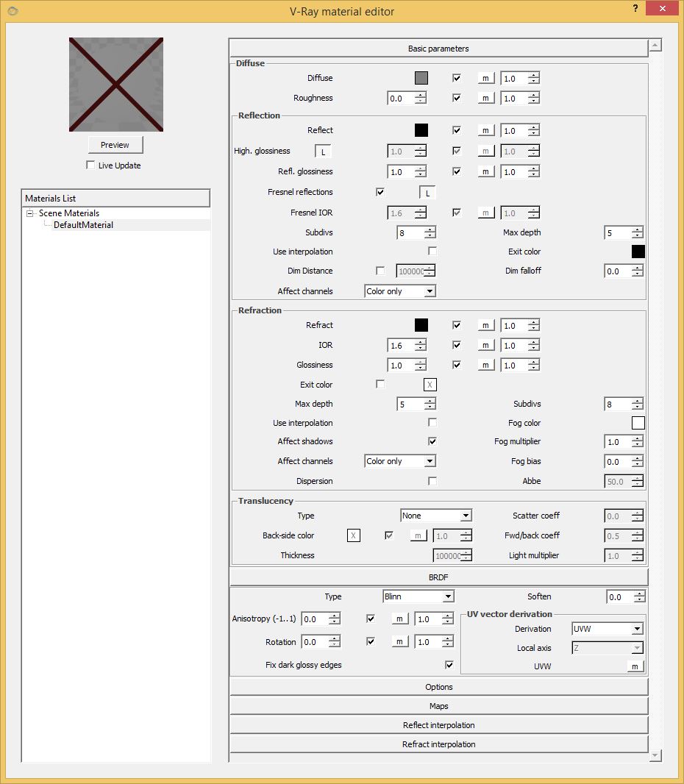Expand the Options rollout
Screen dimensions: 684x784
click(x=438, y=687)
